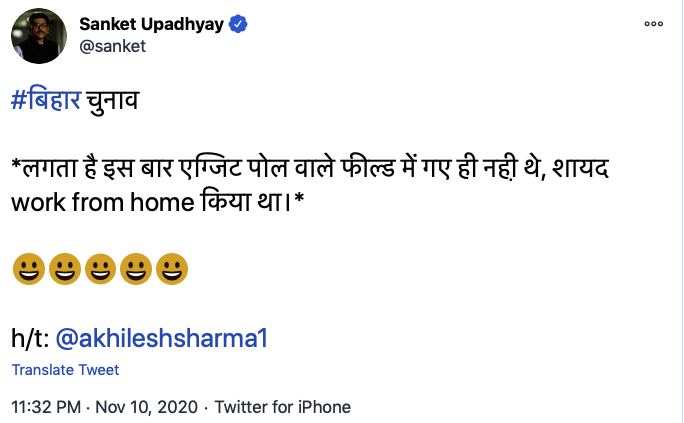Click the last grinning emoji
Screen dimensions: 684x423
click(172, 269)
